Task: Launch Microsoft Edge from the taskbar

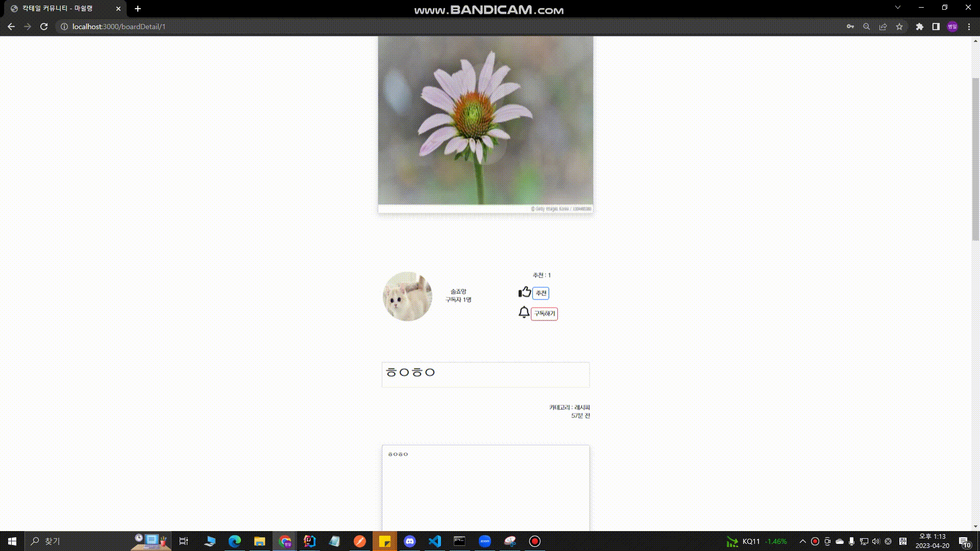Action: click(235, 541)
